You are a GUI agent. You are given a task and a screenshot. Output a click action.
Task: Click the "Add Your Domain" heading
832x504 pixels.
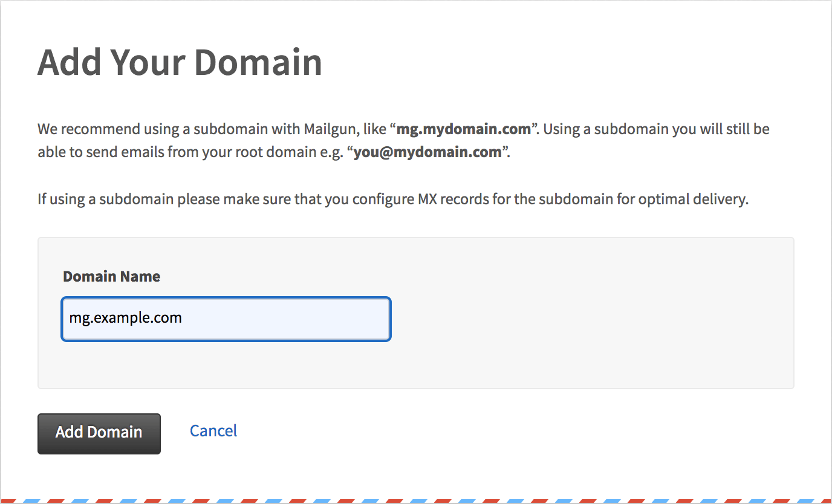tap(180, 62)
